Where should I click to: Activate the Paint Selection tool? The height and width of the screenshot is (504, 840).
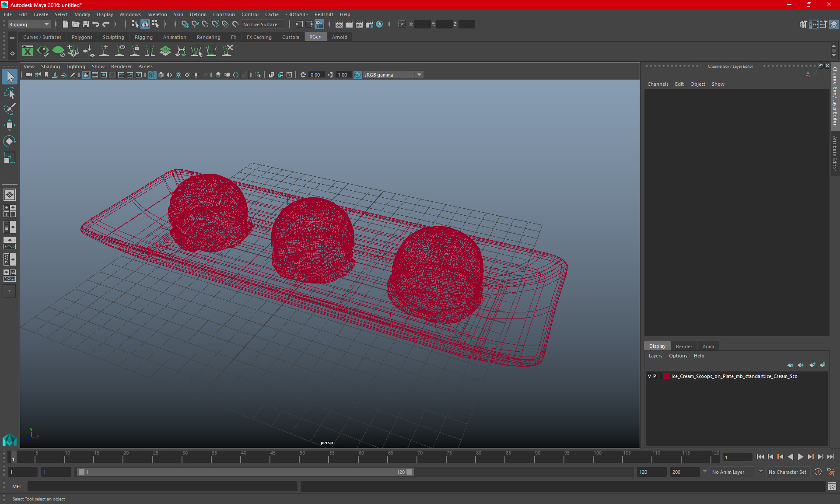click(x=9, y=109)
